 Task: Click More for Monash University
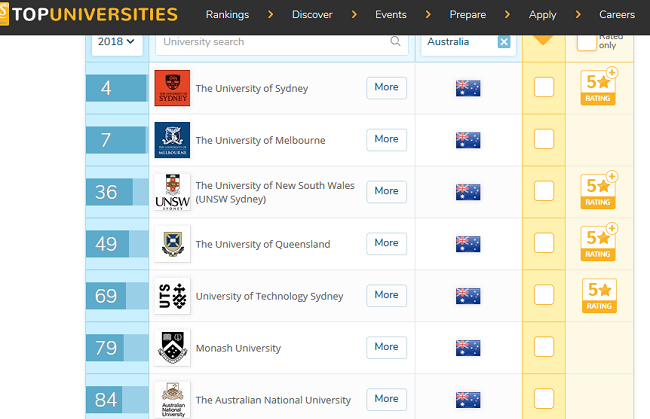(x=386, y=347)
